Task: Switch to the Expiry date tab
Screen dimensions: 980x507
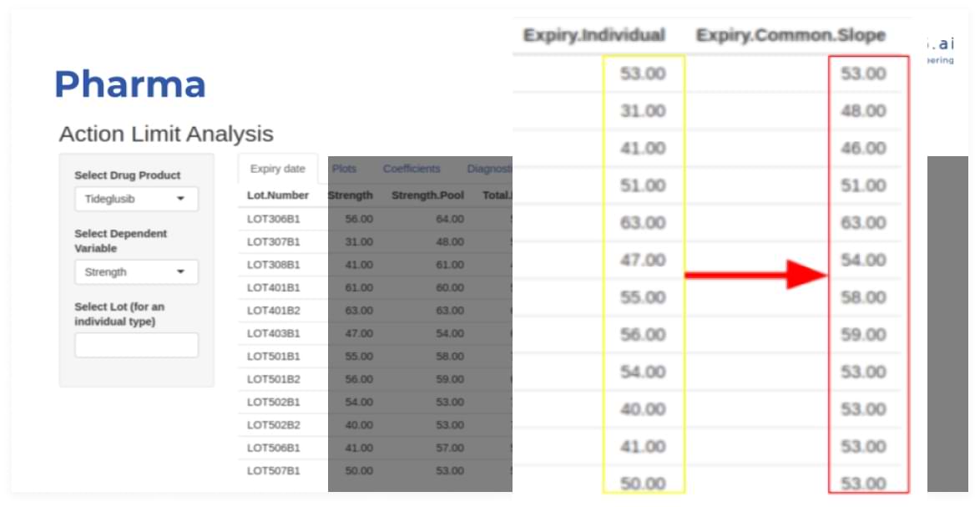Action: [x=277, y=169]
